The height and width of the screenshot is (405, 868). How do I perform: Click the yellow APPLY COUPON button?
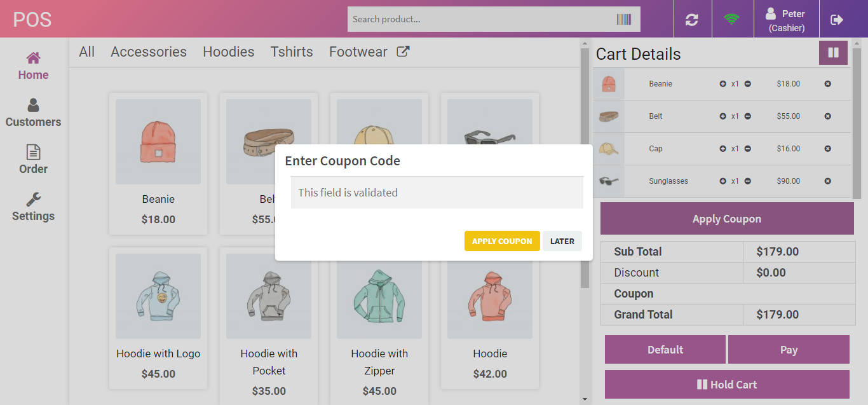[501, 241]
